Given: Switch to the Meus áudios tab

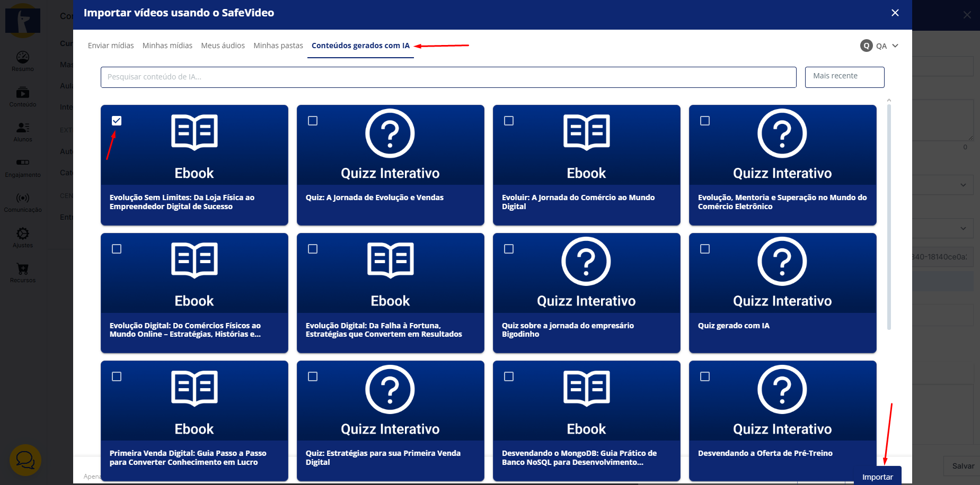Looking at the screenshot, I should pos(223,46).
